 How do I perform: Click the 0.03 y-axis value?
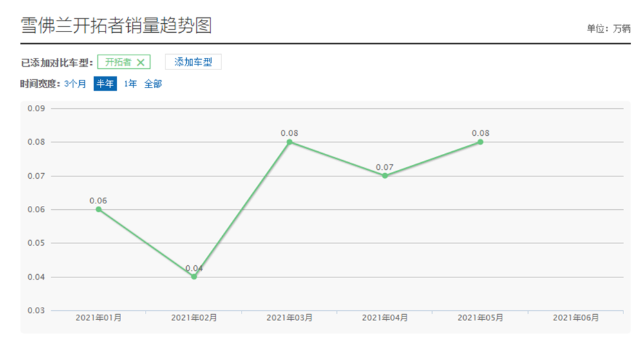36,310
